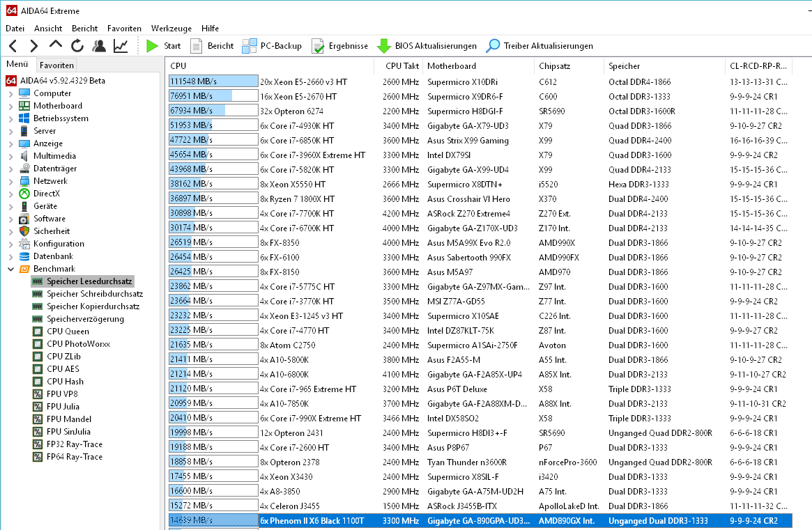The height and width of the screenshot is (530, 812).
Task: Click Treiber Aktualisierungen toolbar button
Action: [x=539, y=46]
